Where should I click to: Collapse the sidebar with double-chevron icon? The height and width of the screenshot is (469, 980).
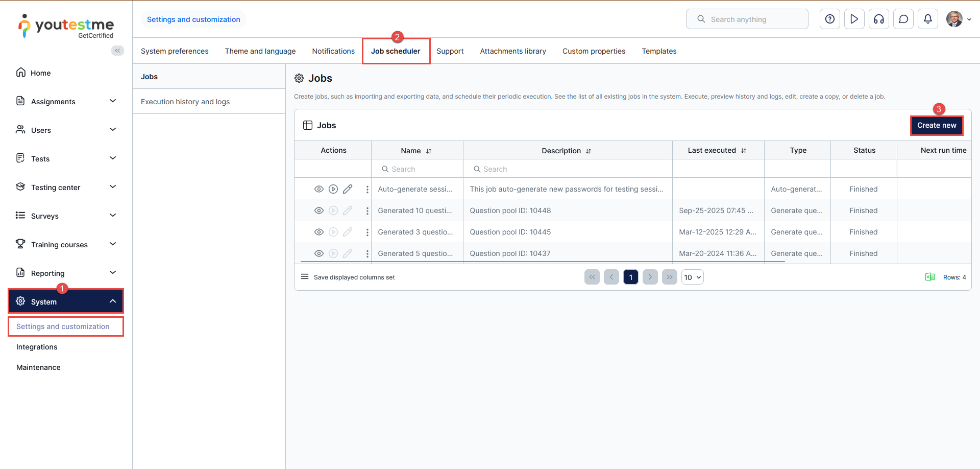(x=117, y=51)
